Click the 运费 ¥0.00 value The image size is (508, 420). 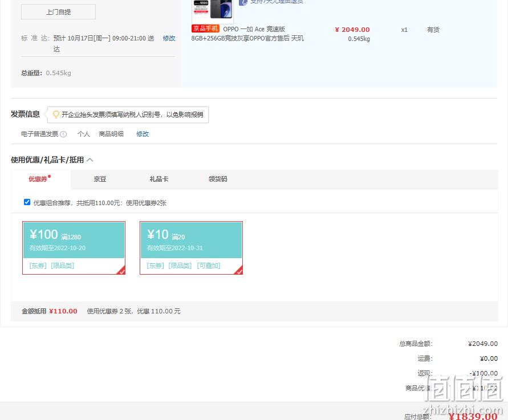pyautogui.click(x=489, y=358)
